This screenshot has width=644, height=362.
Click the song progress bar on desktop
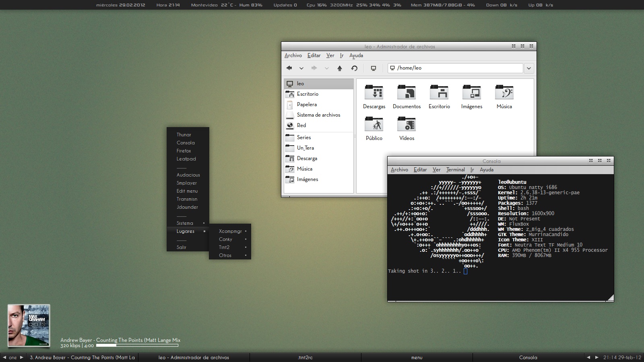pyautogui.click(x=137, y=346)
